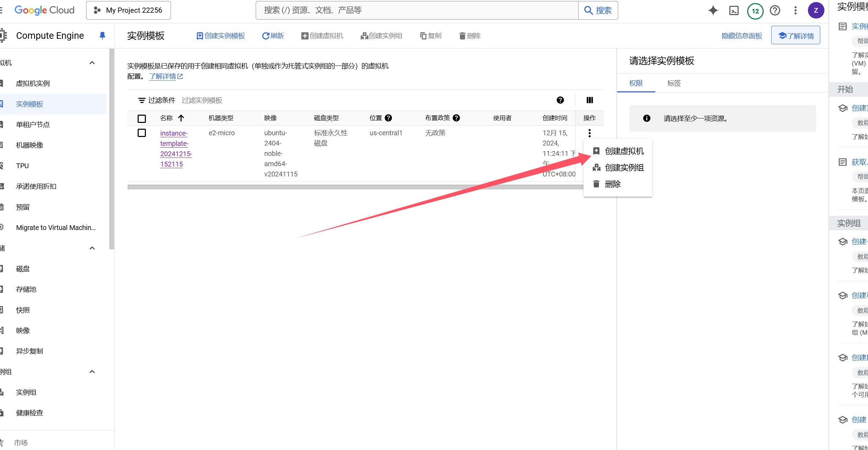
Task: Click the Gemini sparkle icon in header
Action: (713, 10)
